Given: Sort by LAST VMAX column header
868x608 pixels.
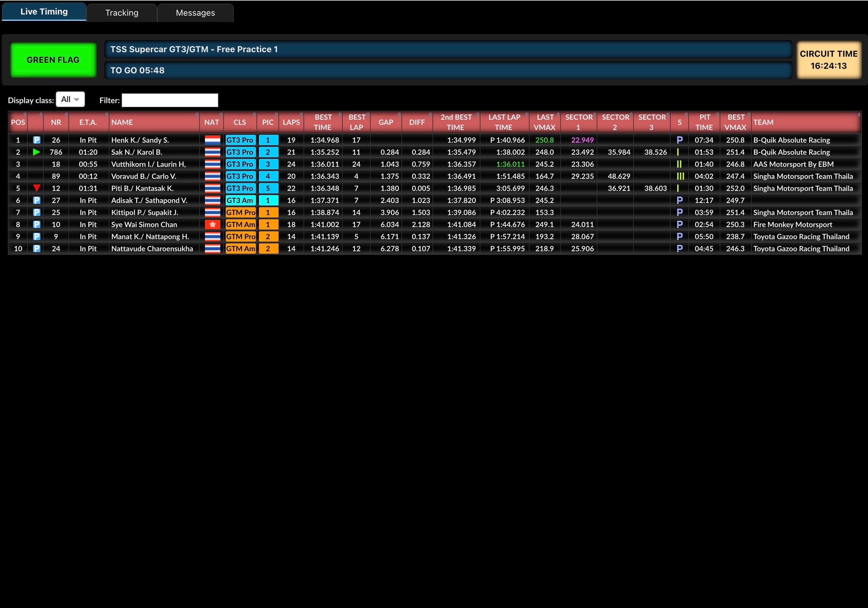Looking at the screenshot, I should tap(544, 122).
